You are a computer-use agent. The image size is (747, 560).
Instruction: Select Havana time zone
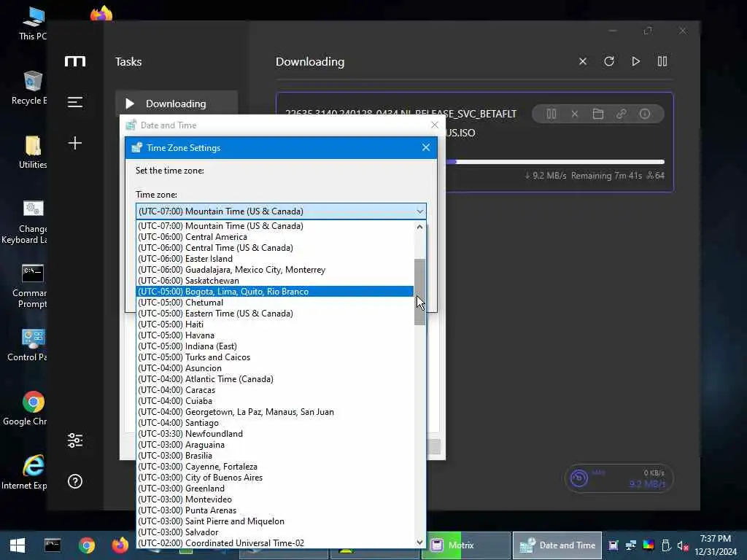click(275, 335)
